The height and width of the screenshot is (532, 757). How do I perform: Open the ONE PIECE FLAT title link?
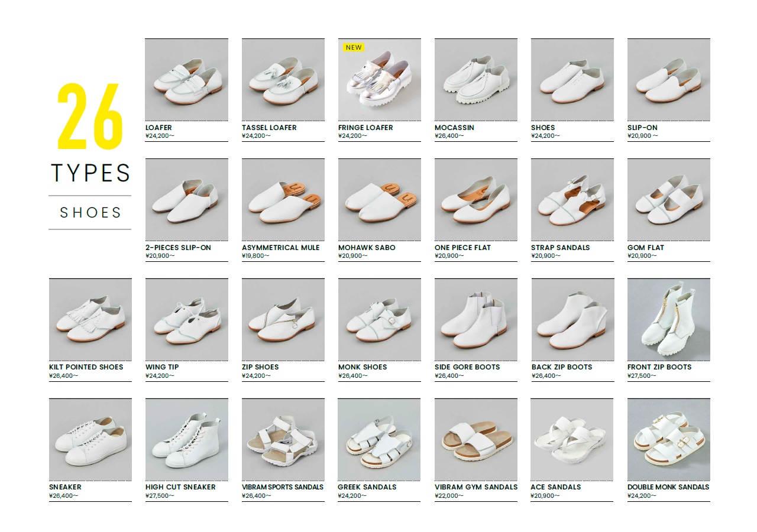(462, 248)
